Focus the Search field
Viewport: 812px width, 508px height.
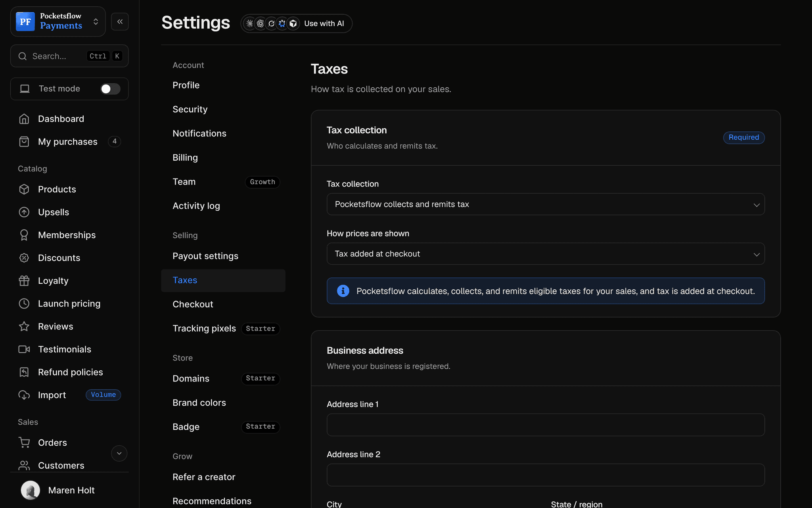coord(69,56)
